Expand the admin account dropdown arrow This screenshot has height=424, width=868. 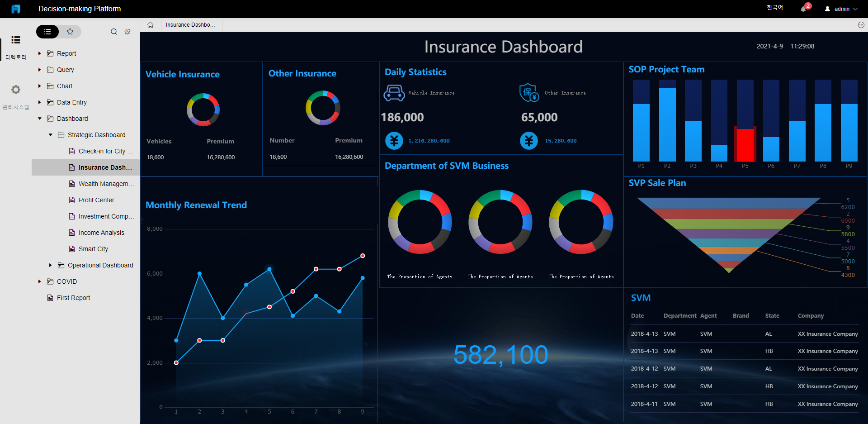tap(855, 9)
